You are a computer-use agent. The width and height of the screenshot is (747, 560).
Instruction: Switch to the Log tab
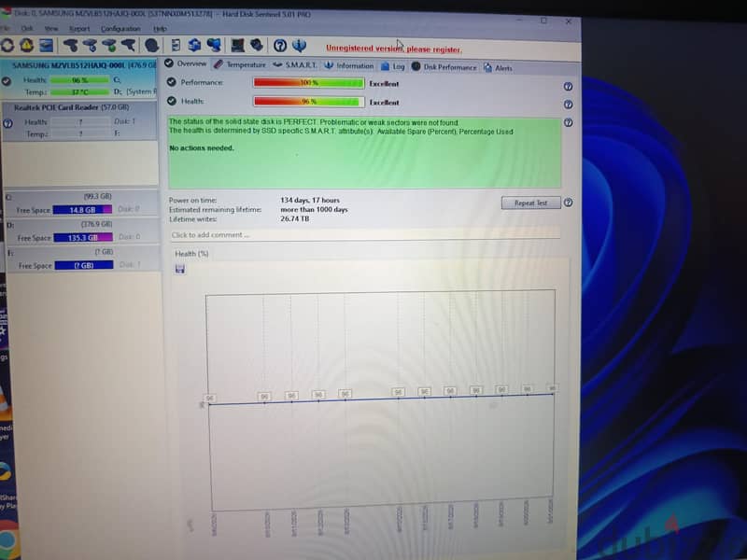tap(393, 66)
